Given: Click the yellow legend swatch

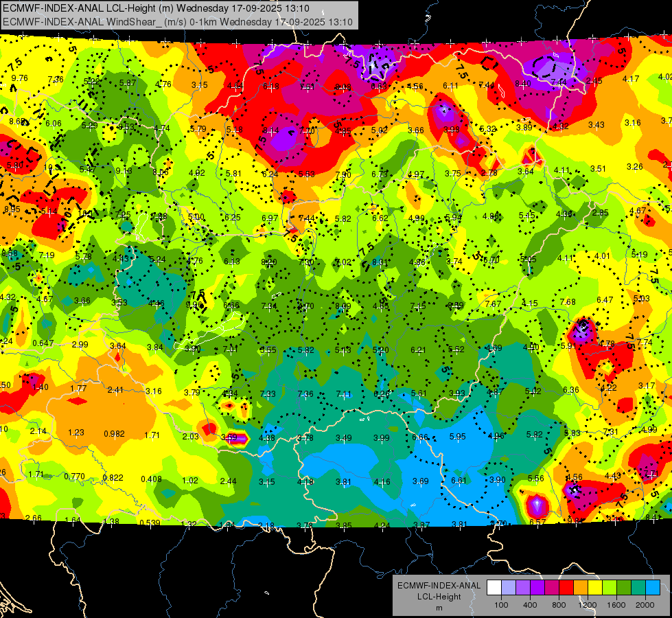Looking at the screenshot, I should click(x=595, y=588).
